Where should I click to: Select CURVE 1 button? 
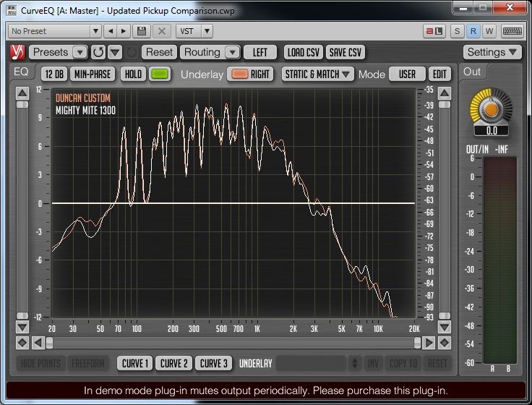135,363
